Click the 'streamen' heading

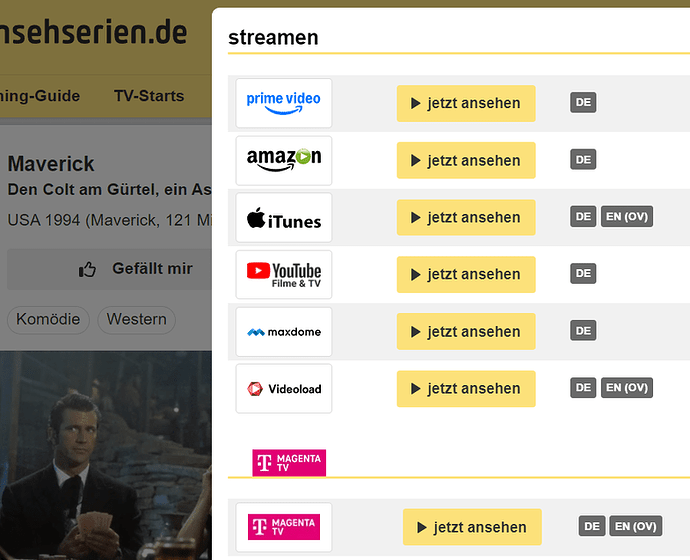click(273, 37)
